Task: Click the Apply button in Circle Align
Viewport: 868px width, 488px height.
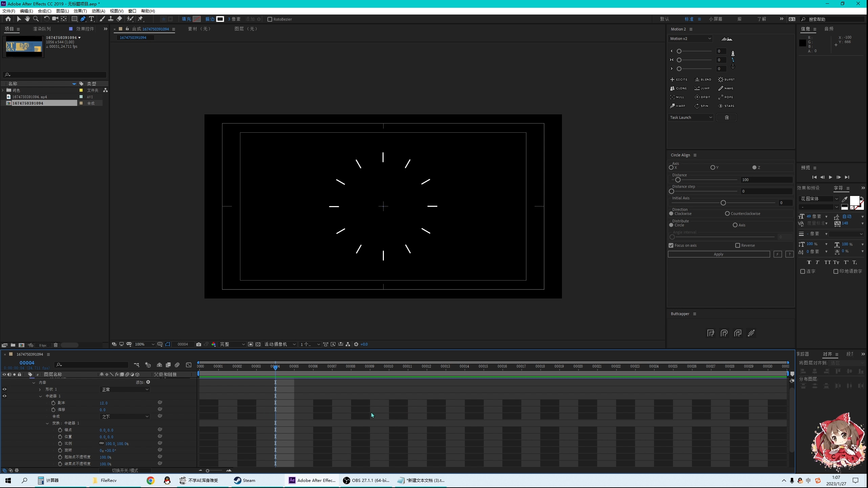Action: (719, 254)
